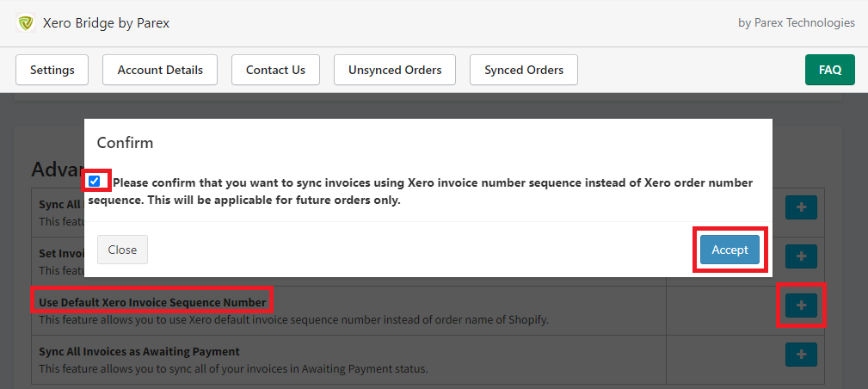Click the Awaiting Payment status description text
Image resolution: width=868 pixels, height=389 pixels.
click(233, 368)
